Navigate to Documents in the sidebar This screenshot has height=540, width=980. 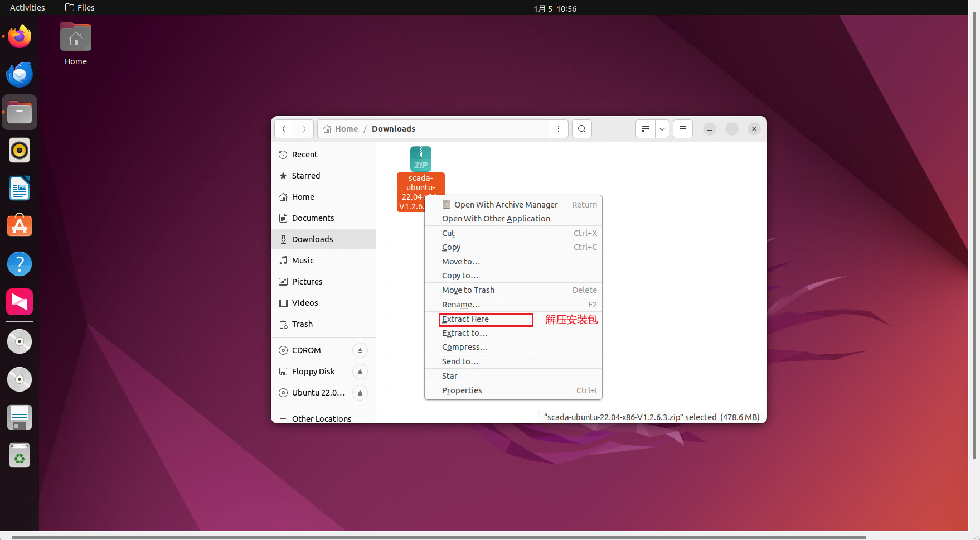tap(313, 218)
